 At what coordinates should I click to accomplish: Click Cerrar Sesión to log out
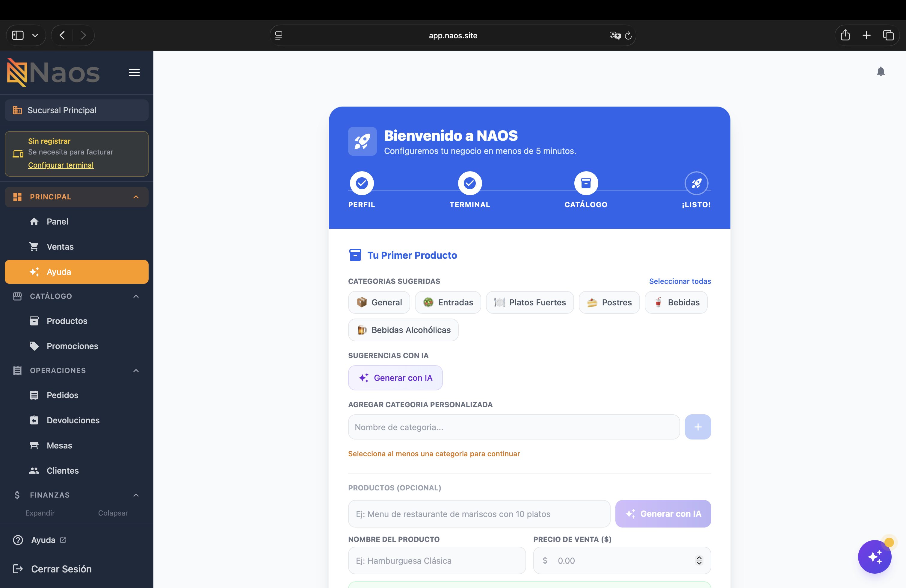point(52,569)
